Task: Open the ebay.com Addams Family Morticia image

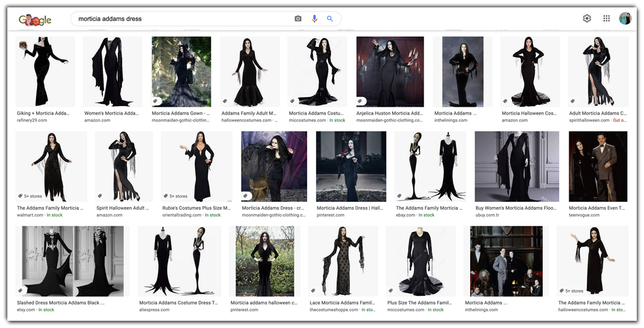Action: point(430,167)
